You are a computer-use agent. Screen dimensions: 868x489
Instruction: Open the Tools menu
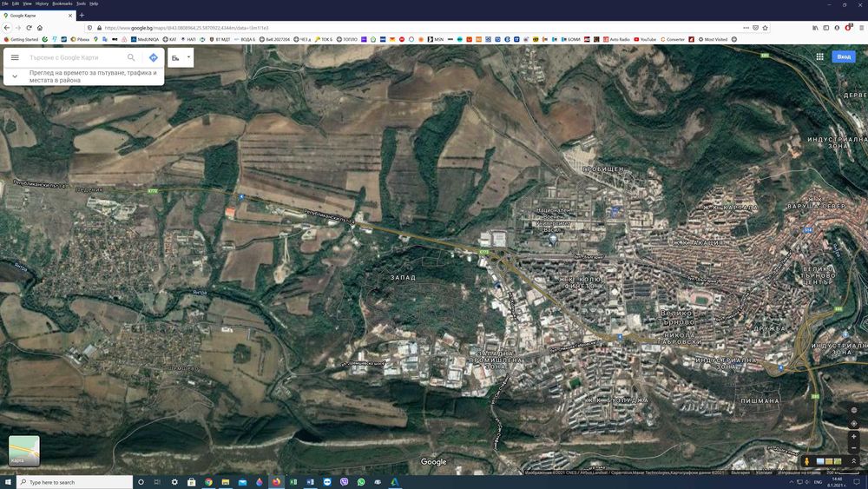pyautogui.click(x=81, y=3)
